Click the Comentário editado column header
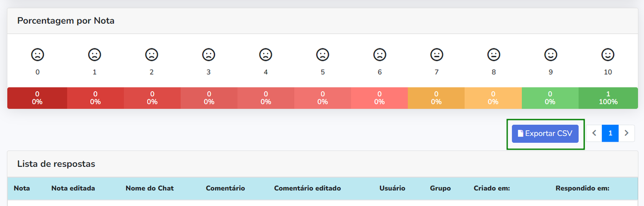Image resolution: width=644 pixels, height=206 pixels. pyautogui.click(x=308, y=188)
